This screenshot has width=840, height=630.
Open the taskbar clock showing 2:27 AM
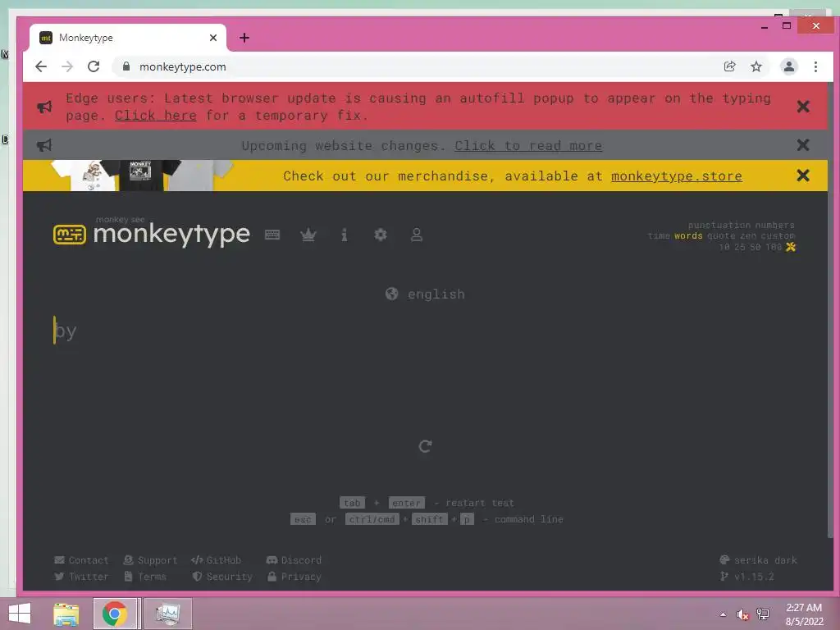[x=804, y=614]
